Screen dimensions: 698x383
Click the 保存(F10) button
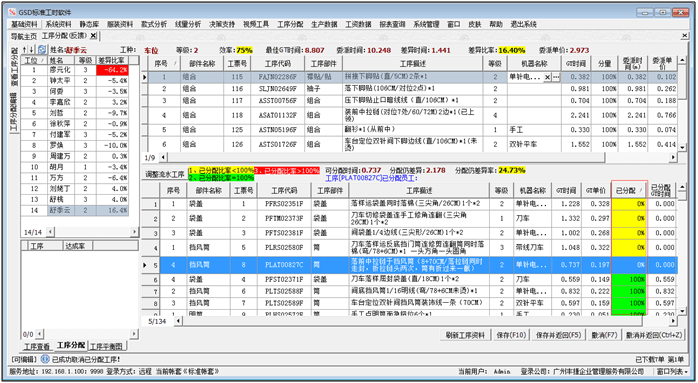pos(511,335)
